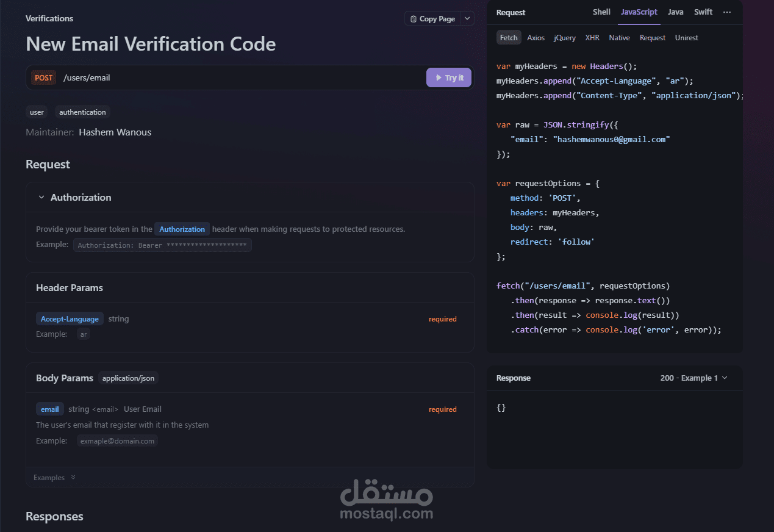This screenshot has width=774, height=532.
Task: Click the Accept-Language parameter badge
Action: click(70, 318)
